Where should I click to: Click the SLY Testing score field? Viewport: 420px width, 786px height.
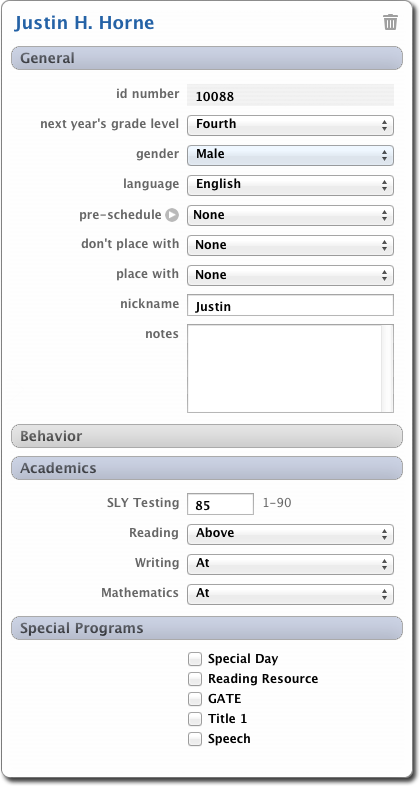coord(221,504)
